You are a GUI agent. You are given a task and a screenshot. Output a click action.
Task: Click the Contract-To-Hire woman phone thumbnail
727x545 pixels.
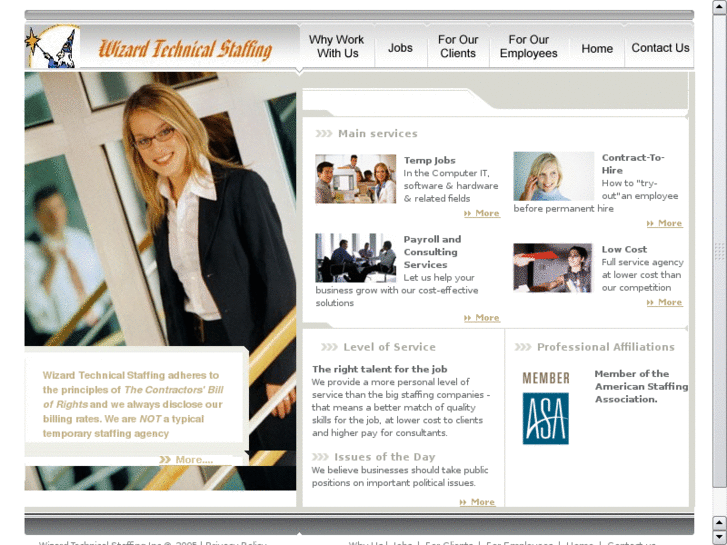[x=554, y=176]
